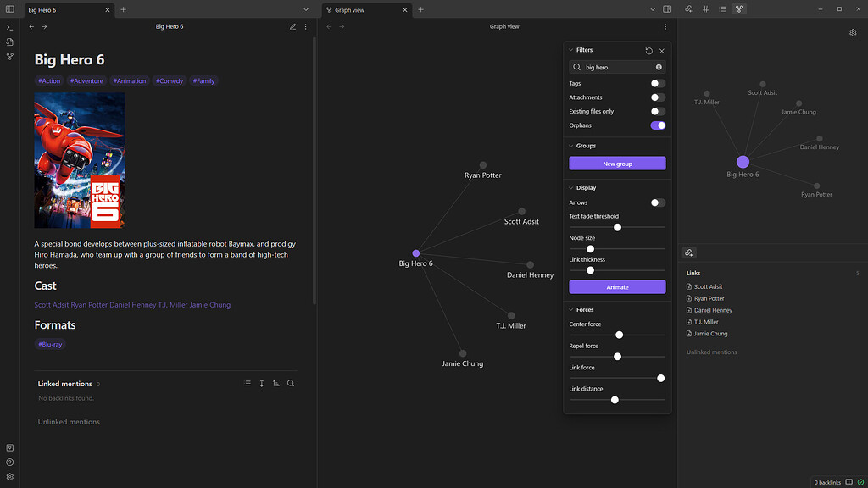868x488 pixels.
Task: Open graph settings with the top-right gear icon
Action: point(853,32)
